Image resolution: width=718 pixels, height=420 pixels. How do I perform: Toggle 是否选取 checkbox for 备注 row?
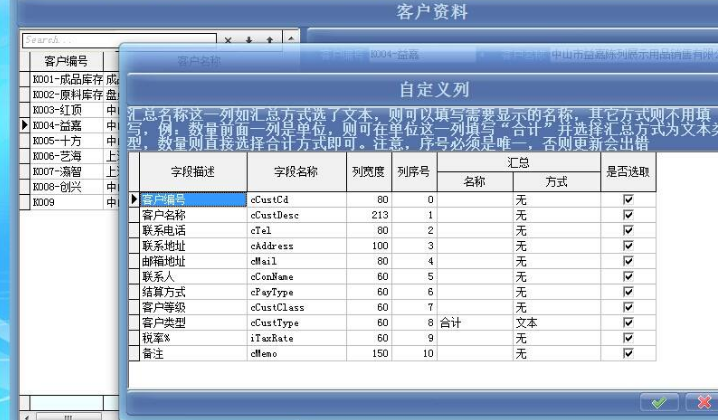(x=628, y=353)
